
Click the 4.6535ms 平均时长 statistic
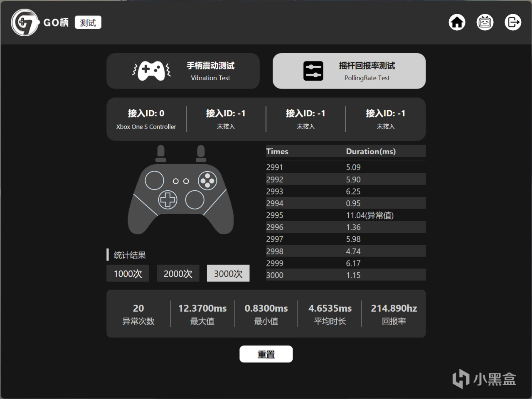330,314
